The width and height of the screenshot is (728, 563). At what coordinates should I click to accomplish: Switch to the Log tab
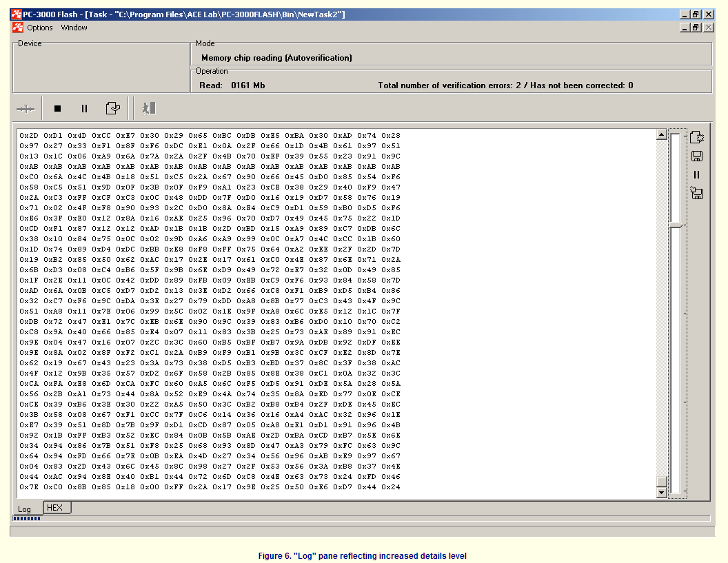24,509
